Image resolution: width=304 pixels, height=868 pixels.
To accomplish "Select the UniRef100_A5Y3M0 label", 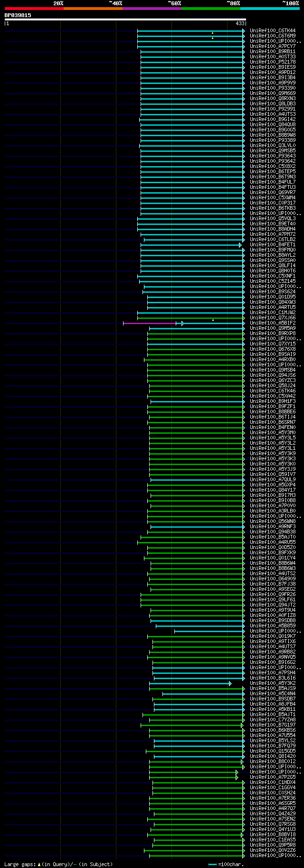I will pos(273,432).
